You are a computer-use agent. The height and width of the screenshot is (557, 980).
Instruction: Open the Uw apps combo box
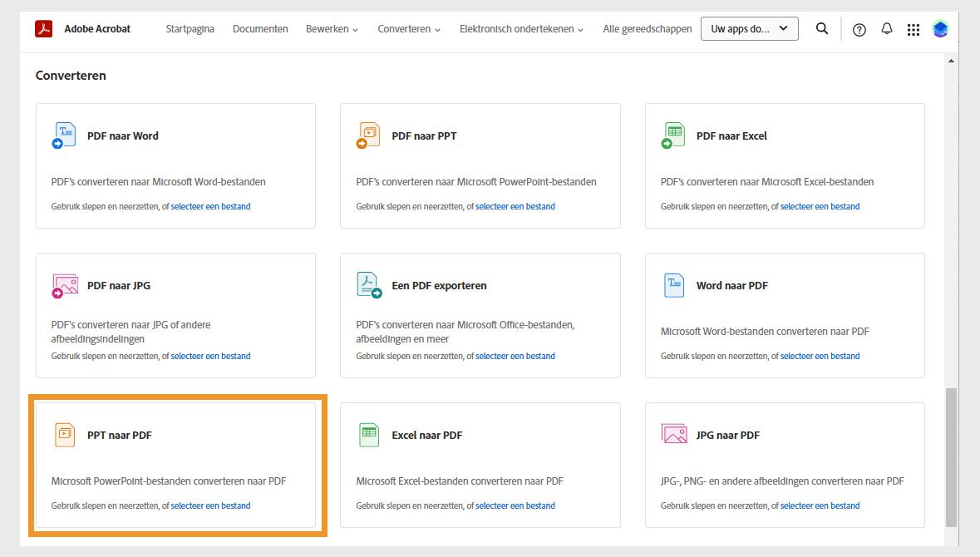point(749,28)
